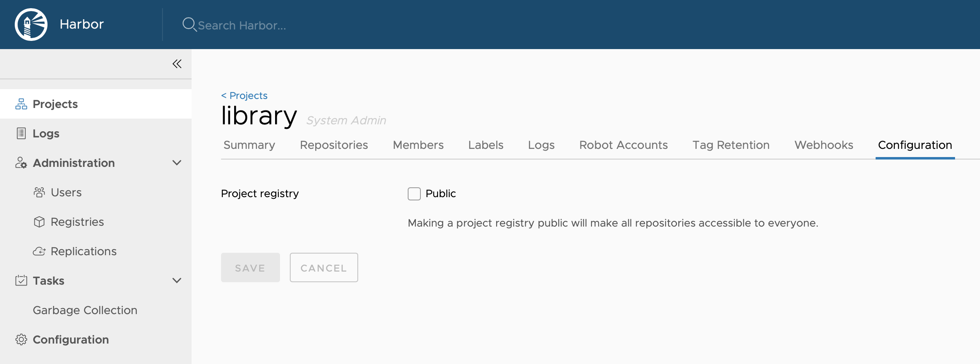The height and width of the screenshot is (364, 980).
Task: Click the Administration gear-person icon
Action: tap(21, 163)
